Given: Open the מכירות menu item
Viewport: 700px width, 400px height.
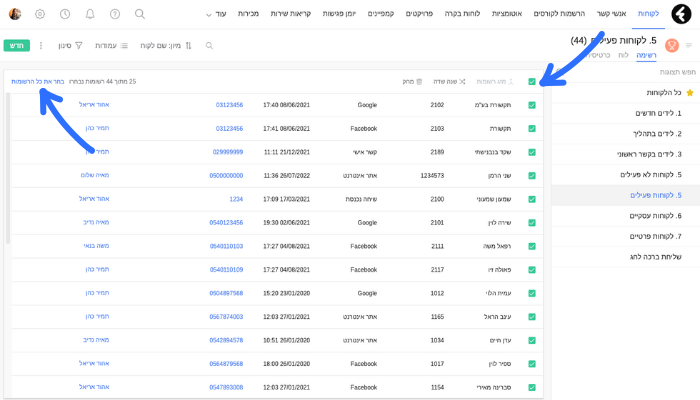Looking at the screenshot, I should pos(248,13).
